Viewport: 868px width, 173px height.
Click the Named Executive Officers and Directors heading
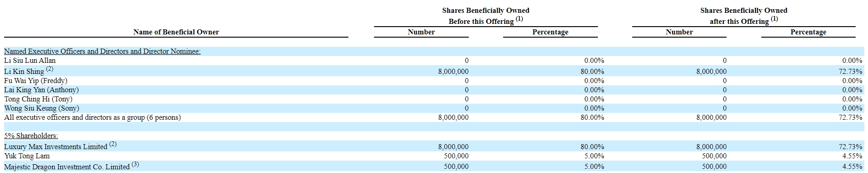click(x=102, y=51)
